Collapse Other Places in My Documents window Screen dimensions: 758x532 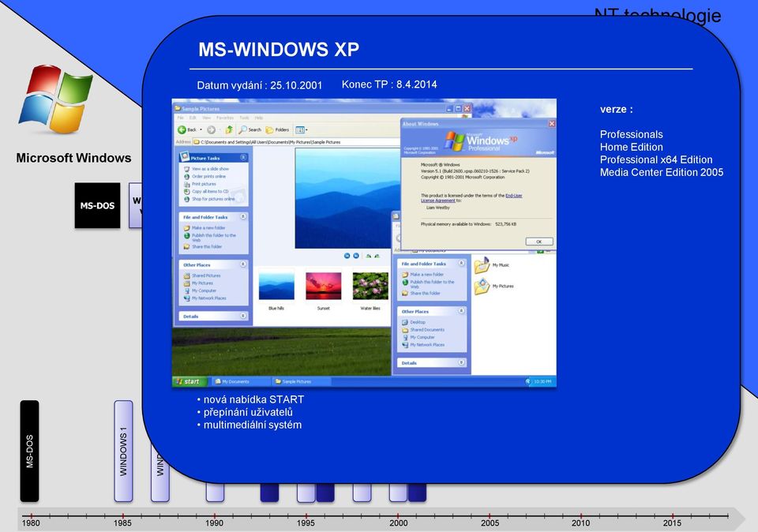point(461,311)
